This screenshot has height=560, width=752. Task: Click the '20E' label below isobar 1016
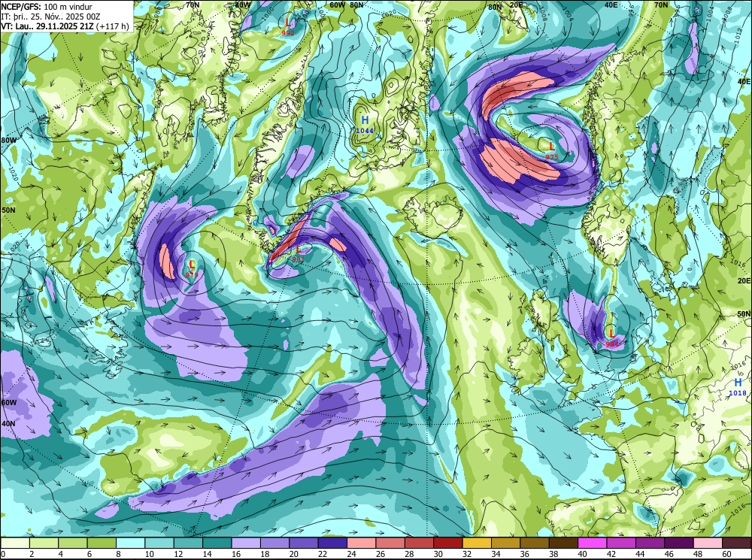pos(744,281)
